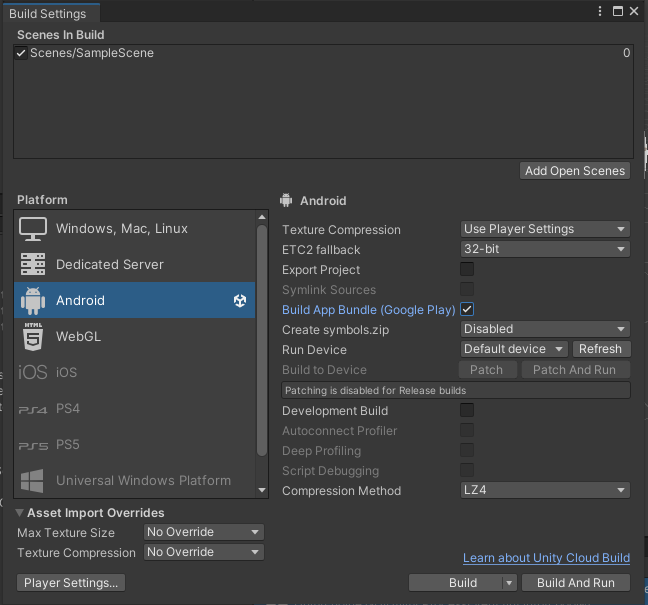Click the Deep Profiling checkbox
Screen dimensions: 648x605
[x=467, y=450]
